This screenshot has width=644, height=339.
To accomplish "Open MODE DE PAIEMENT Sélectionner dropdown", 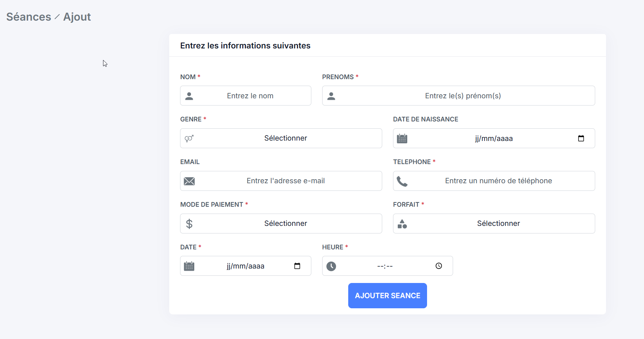I will 281,223.
